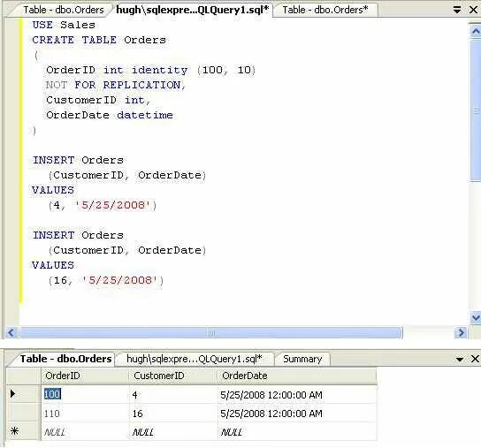Select the hugh\sqlexpre...QLQuery1.sql* tab in the top pane

[x=192, y=10]
